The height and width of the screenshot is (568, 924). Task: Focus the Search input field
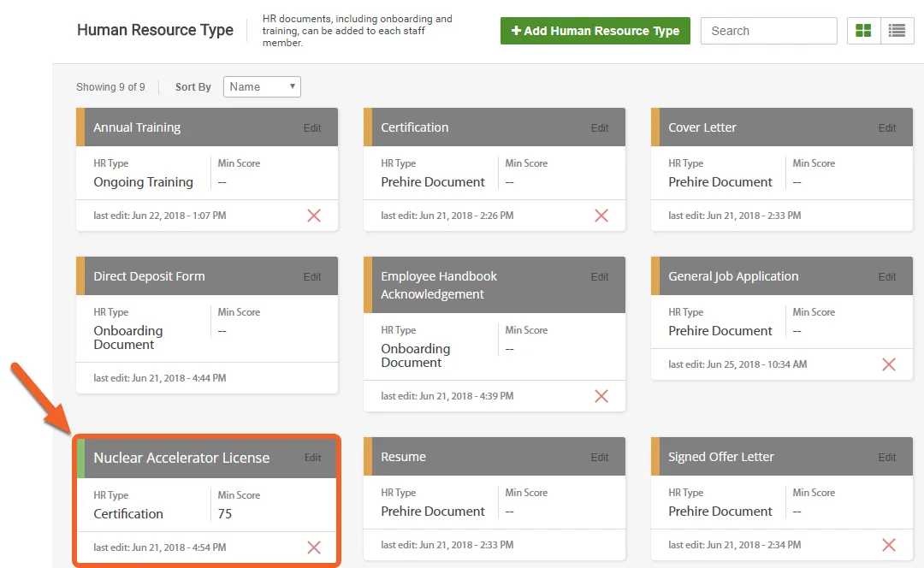(x=769, y=31)
